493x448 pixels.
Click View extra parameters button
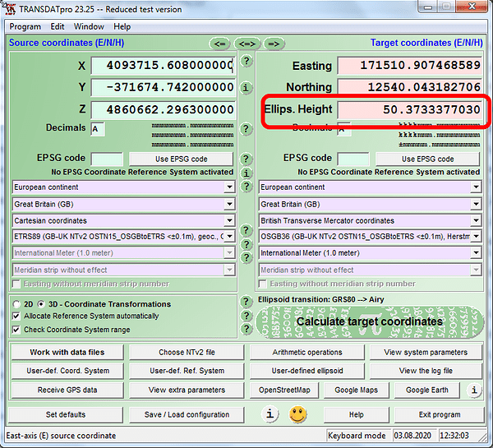(187, 390)
